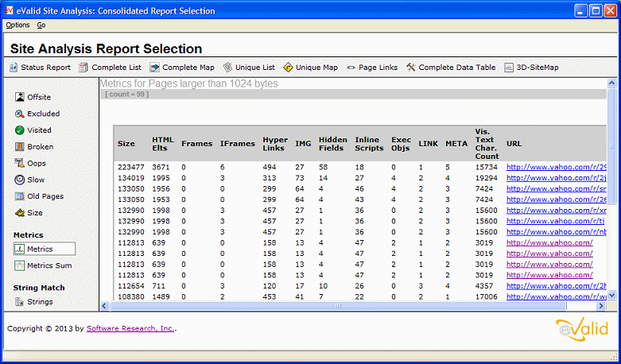The width and height of the screenshot is (621, 364).
Task: Click the Strings match icon
Action: tap(20, 302)
